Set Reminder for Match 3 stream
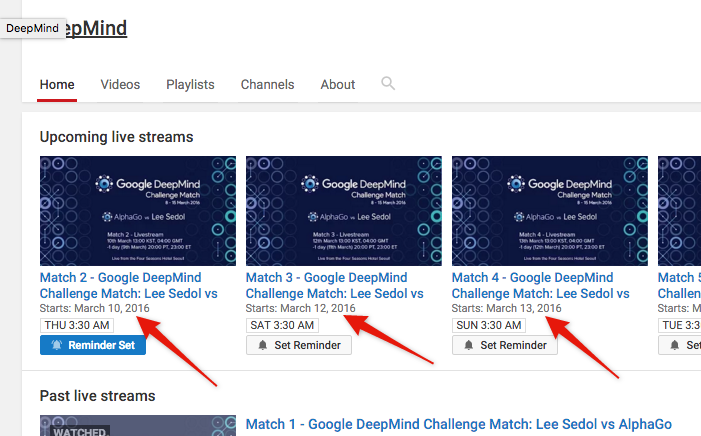This screenshot has width=701, height=436. (x=299, y=345)
